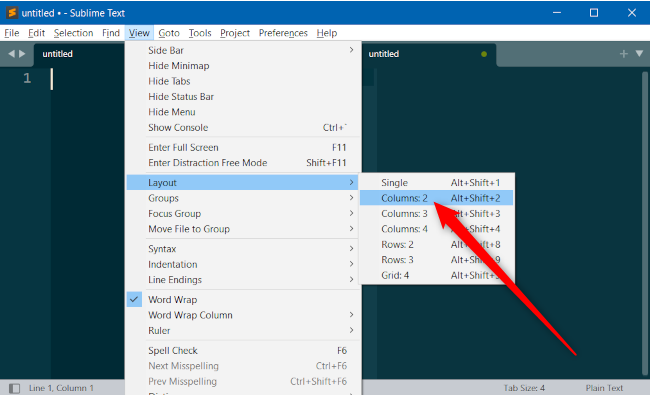Select Enter Full Screen
The width and height of the screenshot is (650, 396).
(243, 147)
